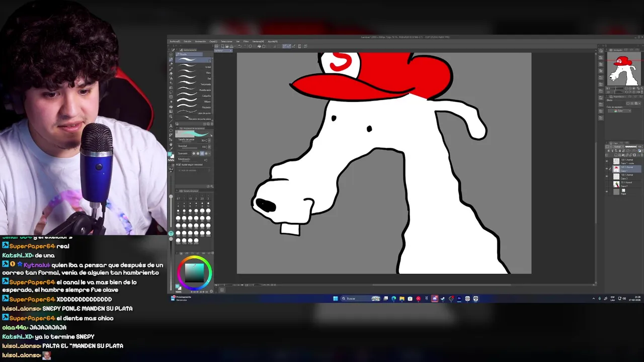
Task: Select the Caligrafía pen subtool
Action: click(x=193, y=96)
